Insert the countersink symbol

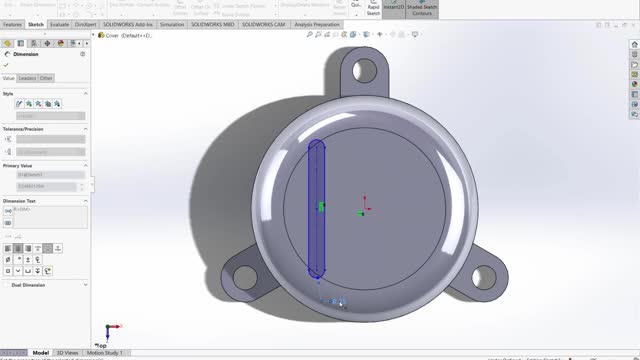coord(18,271)
